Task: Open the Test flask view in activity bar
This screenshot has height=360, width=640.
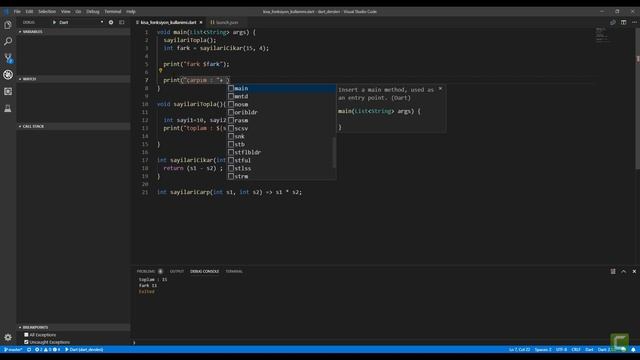Action: (x=8, y=108)
